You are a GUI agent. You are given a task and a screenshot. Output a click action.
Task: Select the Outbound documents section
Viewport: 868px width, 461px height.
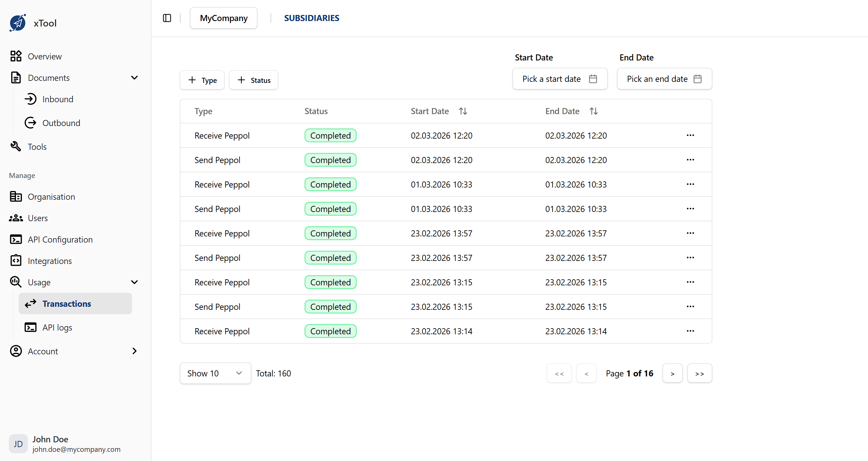(61, 123)
